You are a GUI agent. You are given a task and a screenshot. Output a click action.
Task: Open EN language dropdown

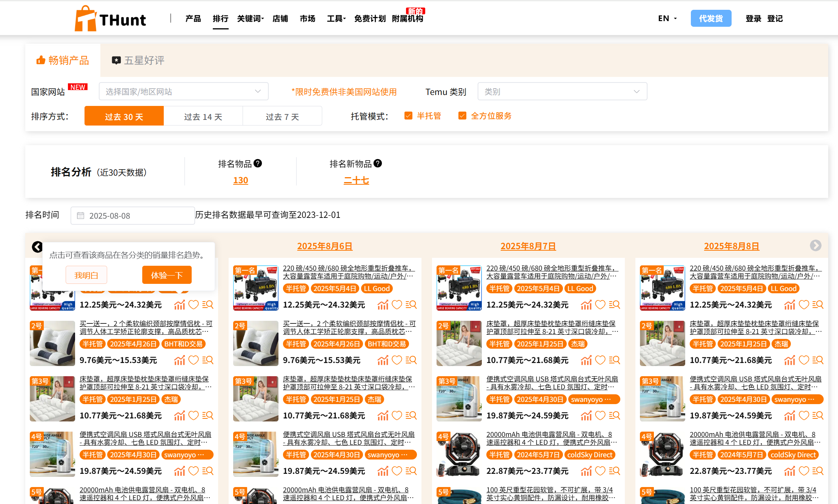point(667,18)
